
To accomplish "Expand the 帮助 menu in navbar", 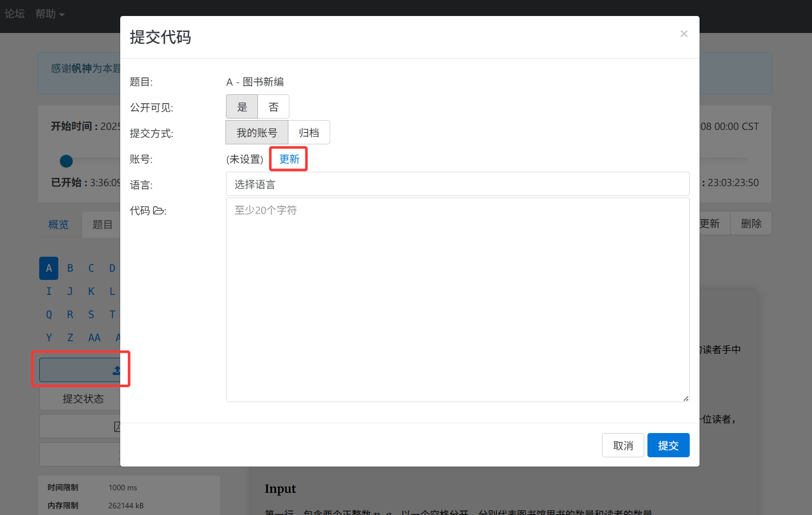I will 50,14.
